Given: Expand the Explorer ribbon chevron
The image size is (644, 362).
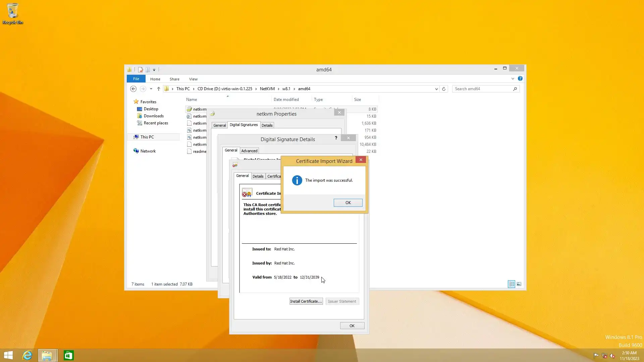Looking at the screenshot, I should [x=513, y=79].
